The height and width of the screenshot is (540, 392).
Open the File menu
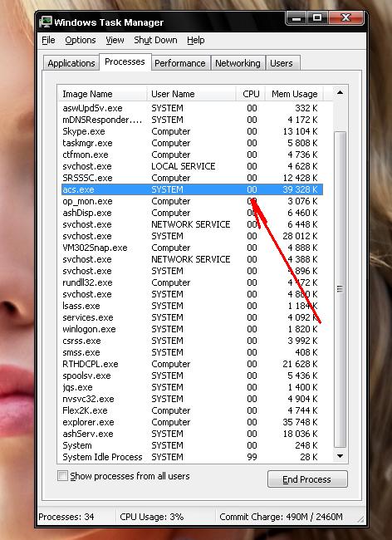point(48,41)
